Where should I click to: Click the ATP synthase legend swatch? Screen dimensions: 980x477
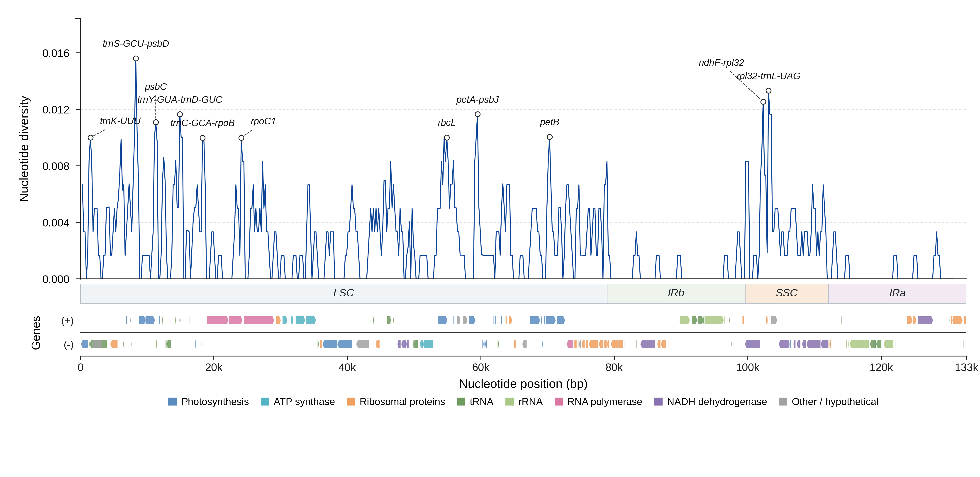coord(265,402)
